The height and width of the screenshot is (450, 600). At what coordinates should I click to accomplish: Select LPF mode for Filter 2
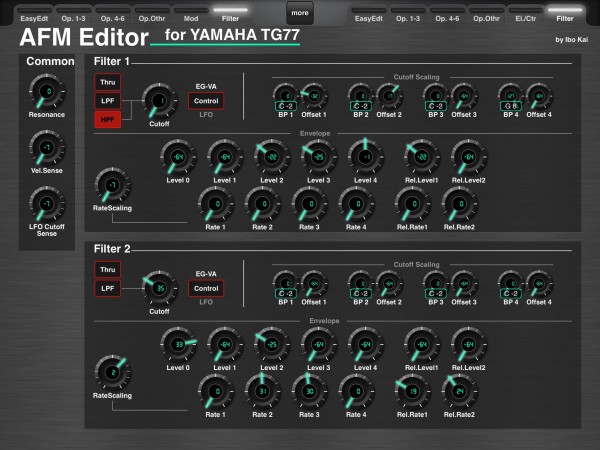[108, 288]
